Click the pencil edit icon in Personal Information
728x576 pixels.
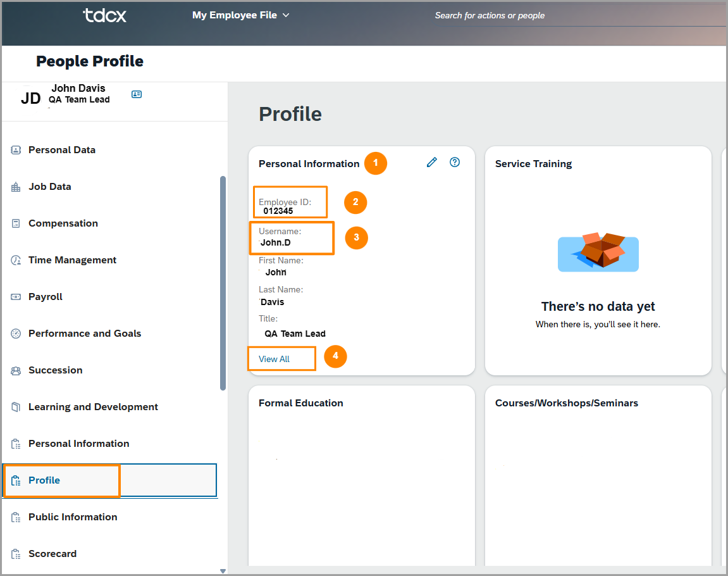(x=432, y=162)
